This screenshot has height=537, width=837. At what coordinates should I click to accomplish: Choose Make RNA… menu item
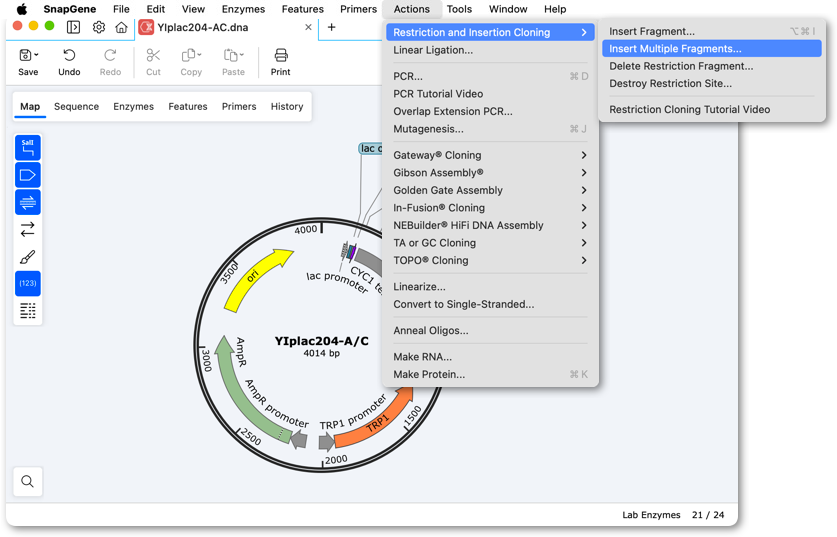point(490,357)
